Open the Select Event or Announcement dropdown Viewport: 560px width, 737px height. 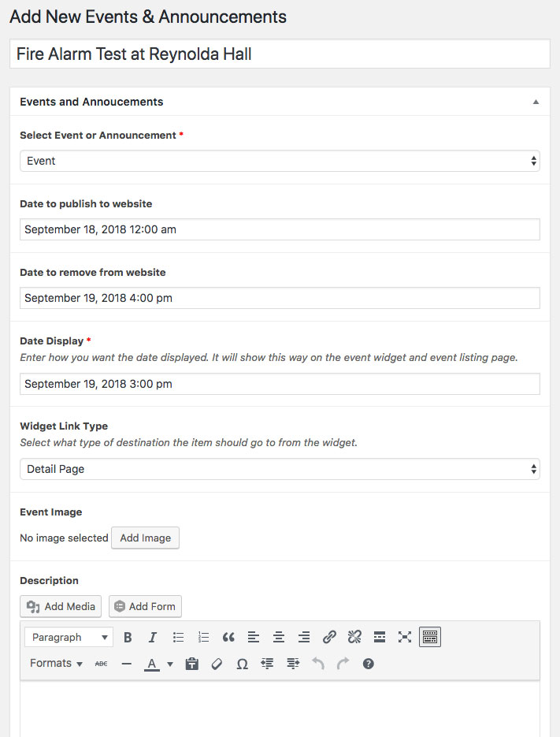coord(280,161)
